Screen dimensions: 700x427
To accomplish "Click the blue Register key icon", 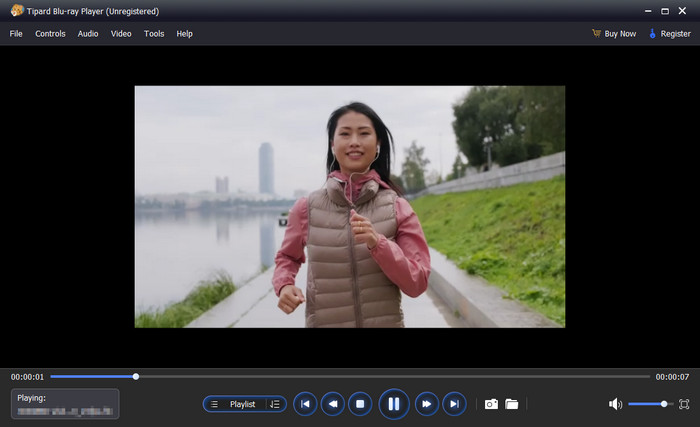I will point(653,33).
